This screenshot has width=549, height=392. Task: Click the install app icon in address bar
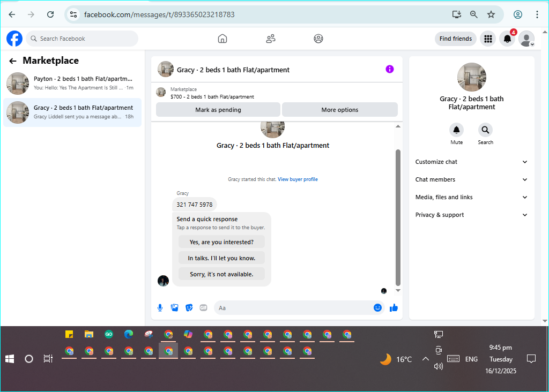tap(457, 14)
